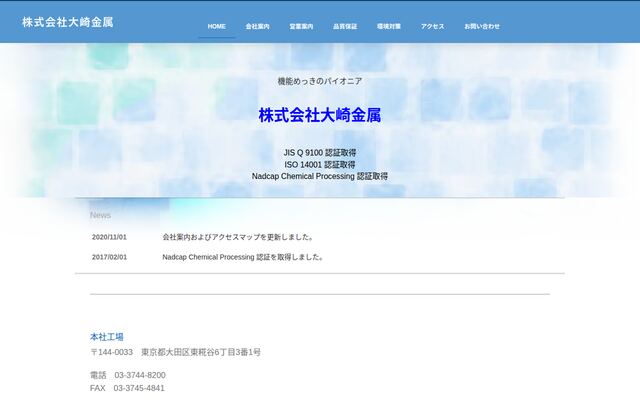Click the News section heading

click(x=100, y=215)
